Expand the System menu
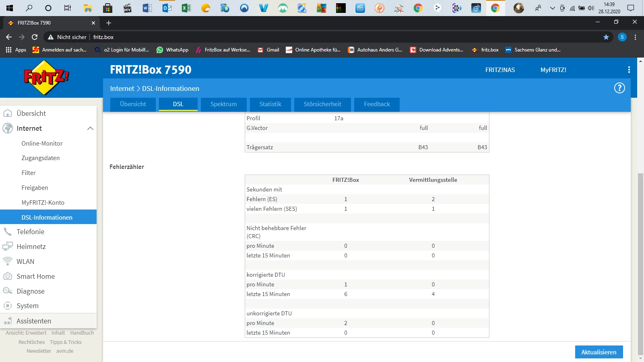 [27, 306]
